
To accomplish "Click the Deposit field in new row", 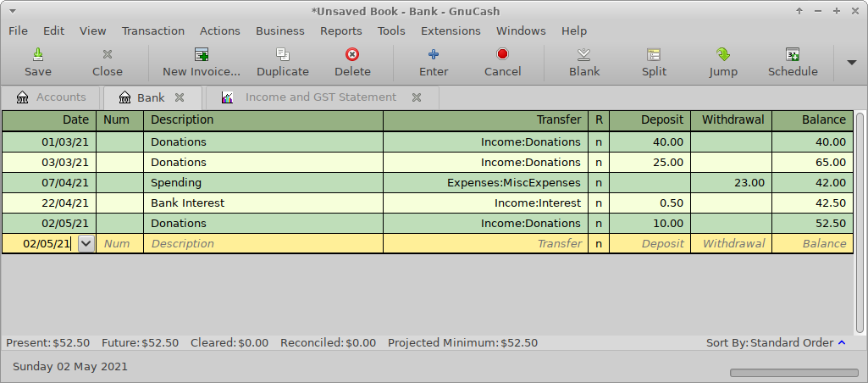I will coord(650,243).
